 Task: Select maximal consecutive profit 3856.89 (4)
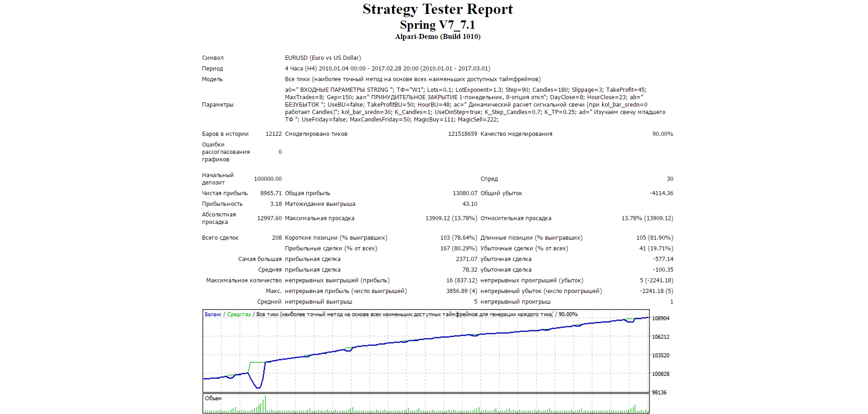[x=462, y=291]
